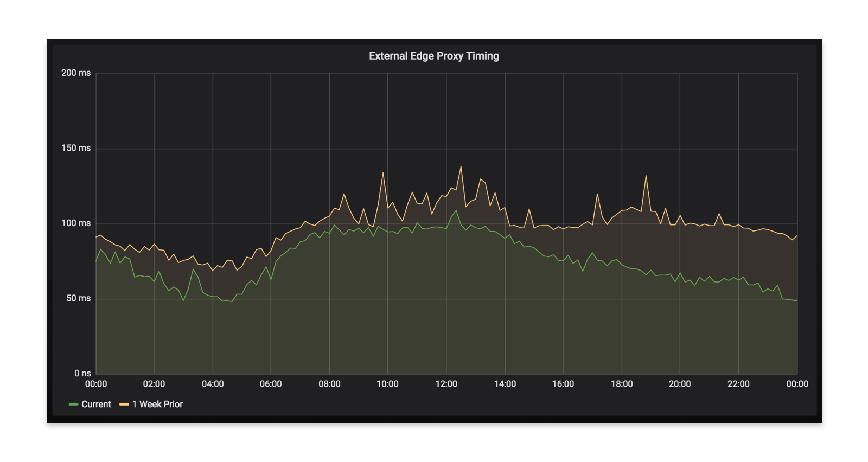Click the 06:00 x-axis time label

click(x=271, y=384)
